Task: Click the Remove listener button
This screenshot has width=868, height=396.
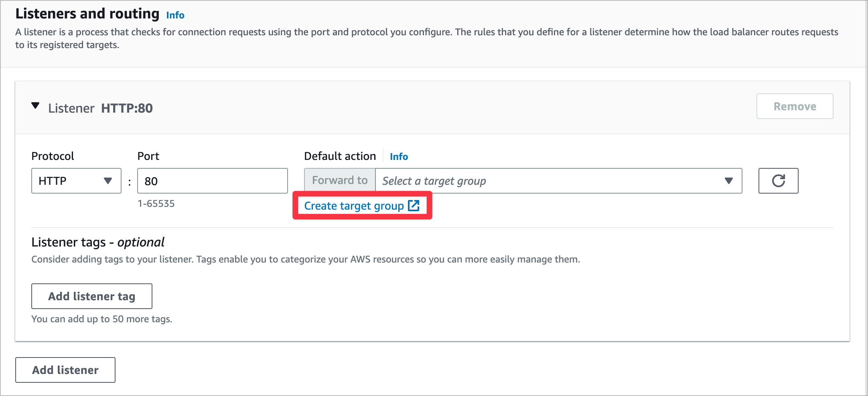Action: coord(795,106)
